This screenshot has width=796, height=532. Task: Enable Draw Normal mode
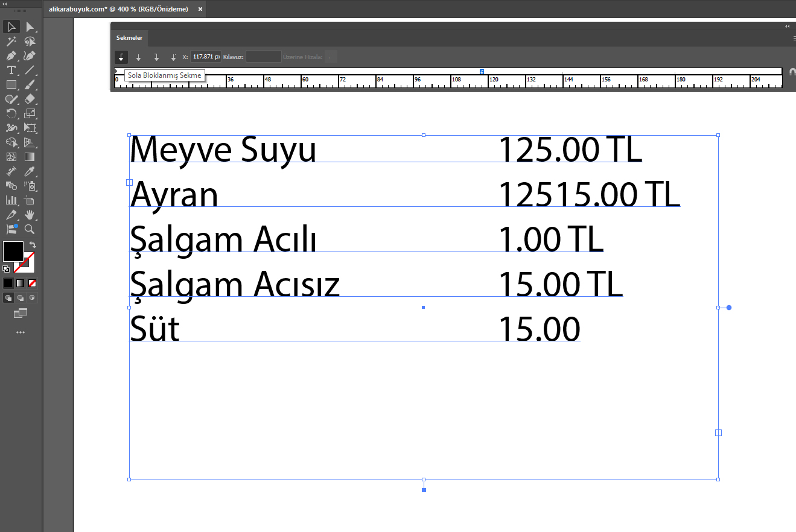[8, 298]
